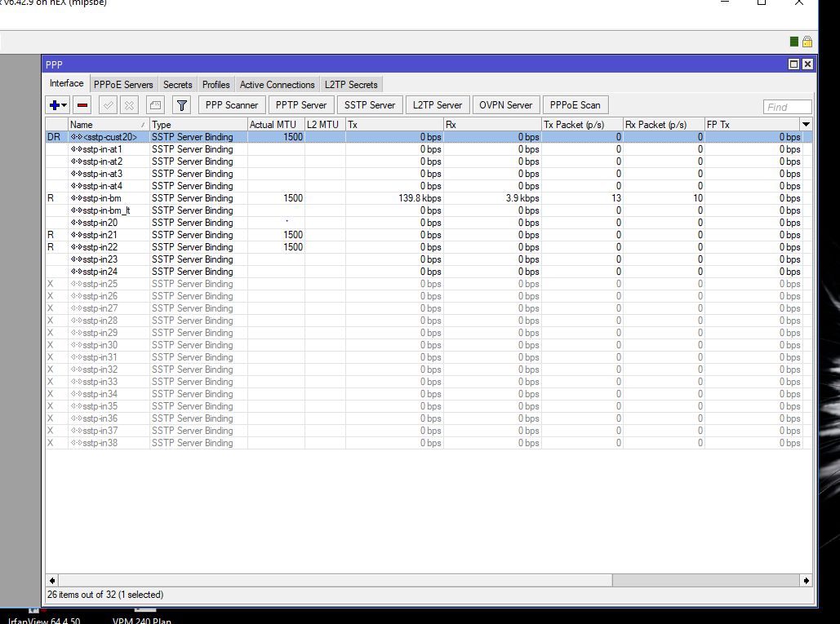The width and height of the screenshot is (840, 624).
Task: Select the sstp-in24 row
Action: point(429,272)
